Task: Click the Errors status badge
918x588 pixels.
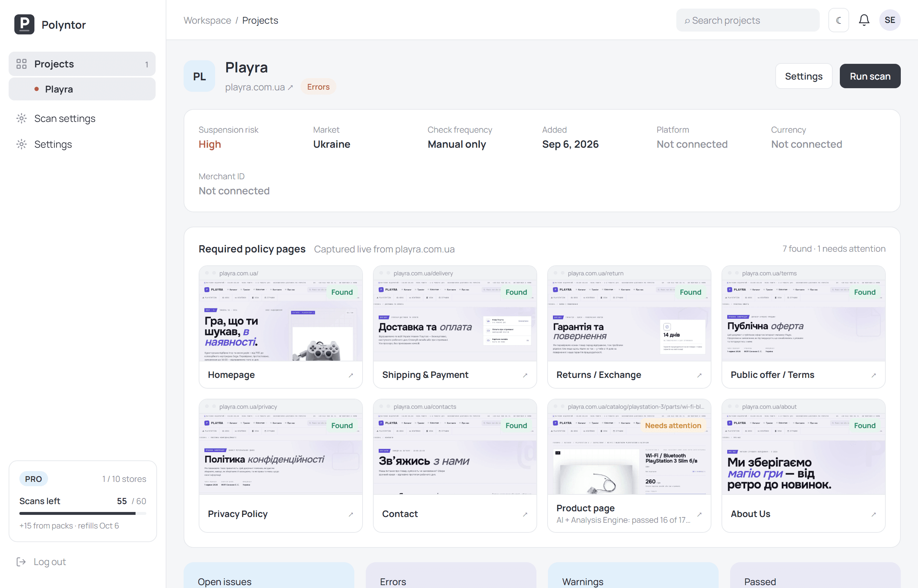Action: click(318, 87)
